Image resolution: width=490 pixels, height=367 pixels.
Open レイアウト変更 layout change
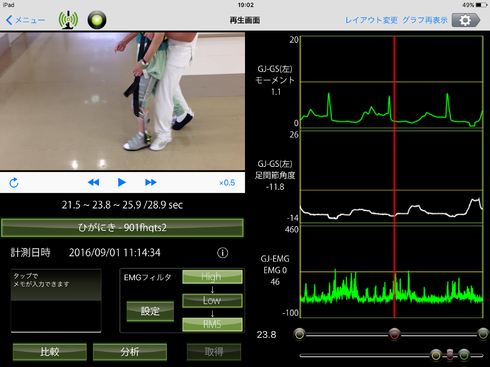371,20
